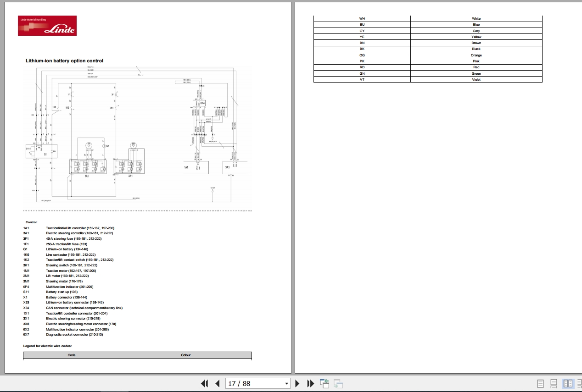Image resolution: width=582 pixels, height=392 pixels.
Task: Click the 'Violet' colour cell
Action: click(476, 79)
